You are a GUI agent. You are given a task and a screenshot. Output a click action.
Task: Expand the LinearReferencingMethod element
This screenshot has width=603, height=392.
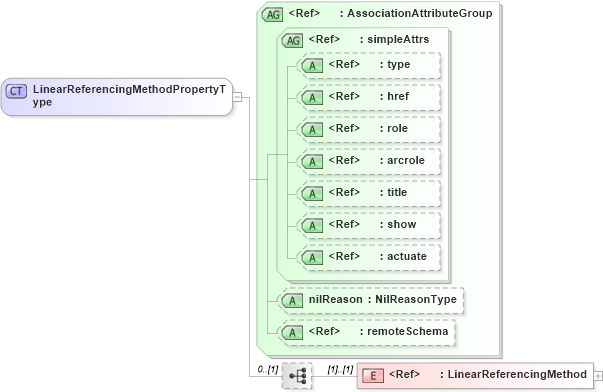pos(598,375)
